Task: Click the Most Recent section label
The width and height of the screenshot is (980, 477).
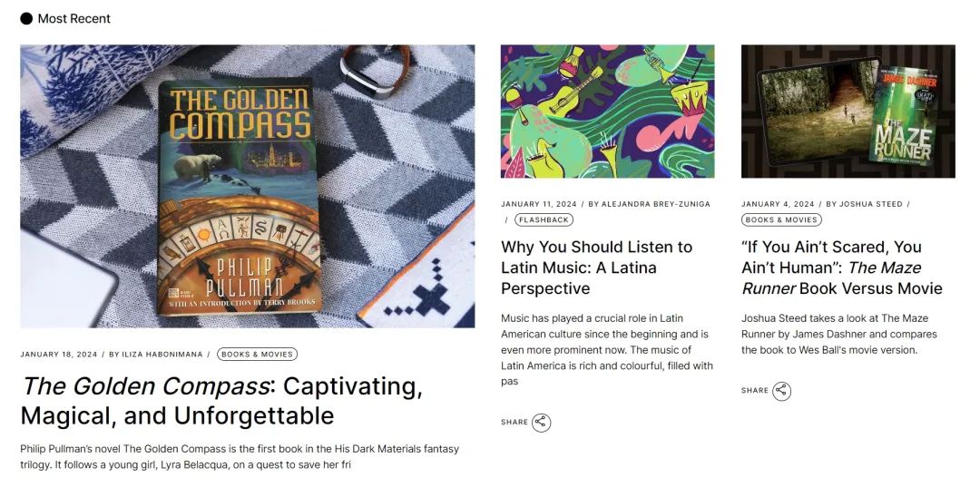Action: coord(73,19)
